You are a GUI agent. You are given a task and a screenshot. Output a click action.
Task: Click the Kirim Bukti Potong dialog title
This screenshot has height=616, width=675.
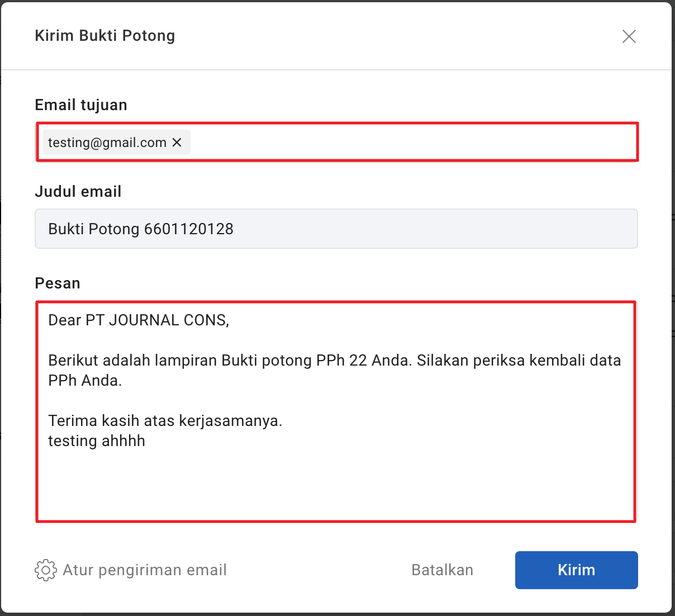click(x=105, y=36)
